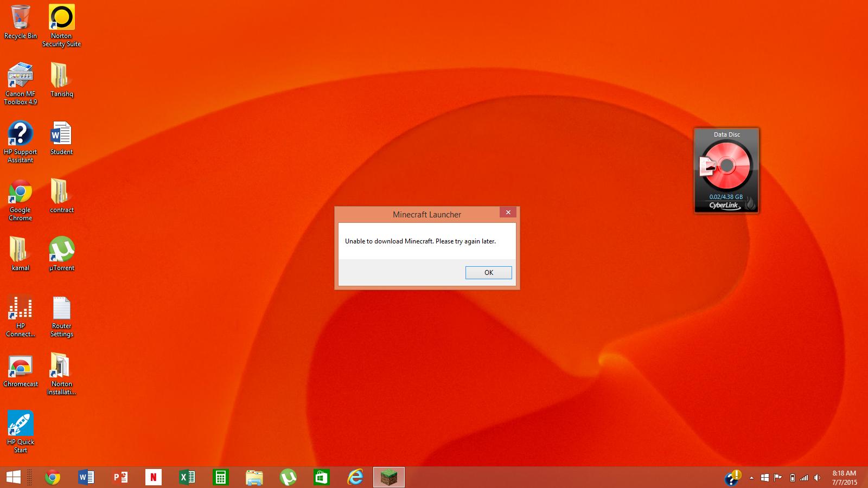The image size is (868, 488).
Task: Open PowerPoint from the taskbar
Action: pyautogui.click(x=120, y=478)
